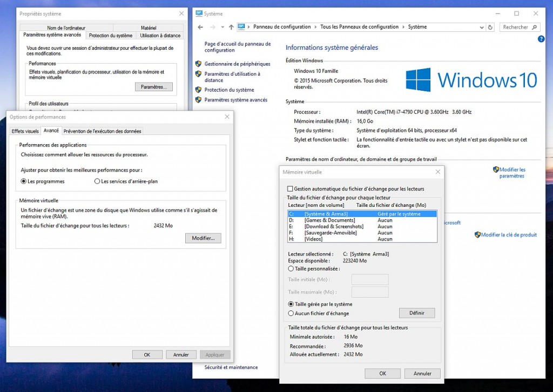Click Modifier... button in Mémoire virtuelle section
This screenshot has height=392, width=553.
point(203,238)
